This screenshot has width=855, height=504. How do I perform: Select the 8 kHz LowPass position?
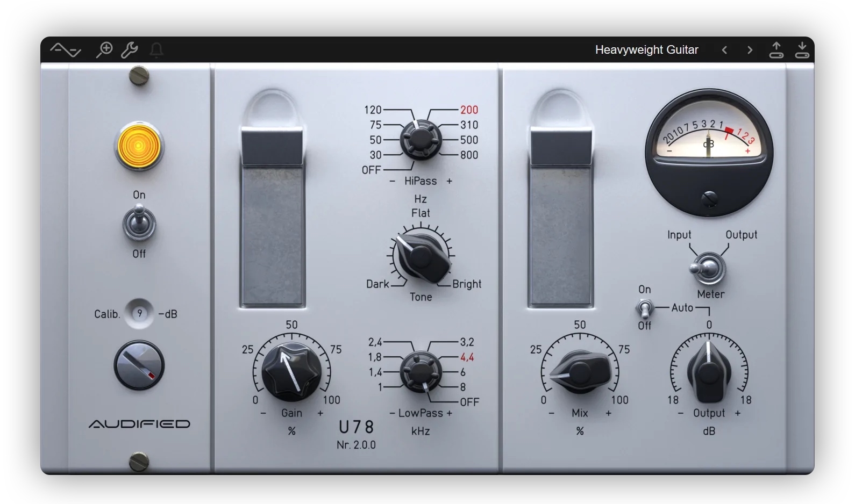pyautogui.click(x=462, y=387)
